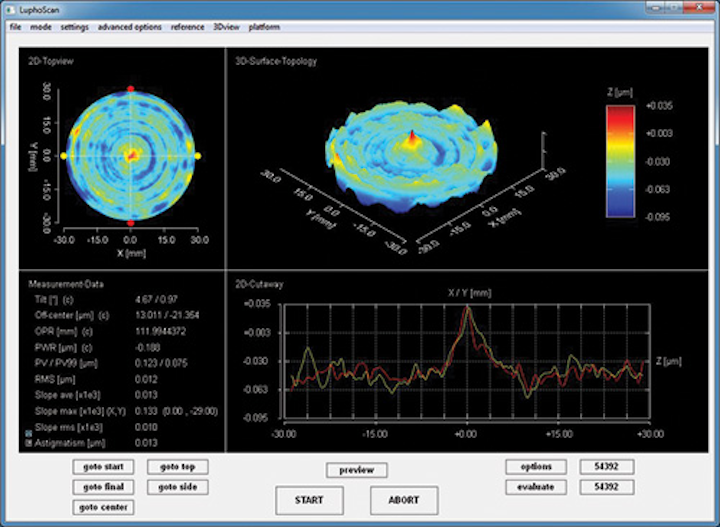Click the Off-center value 13.011 / -21.354
Image resolution: width=720 pixels, height=527 pixels.
click(167, 316)
